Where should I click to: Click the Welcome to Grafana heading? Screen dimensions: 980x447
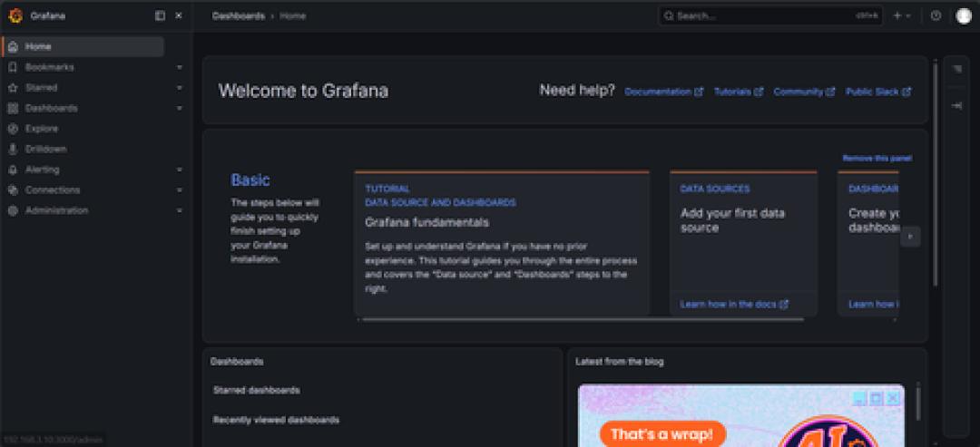tap(303, 92)
